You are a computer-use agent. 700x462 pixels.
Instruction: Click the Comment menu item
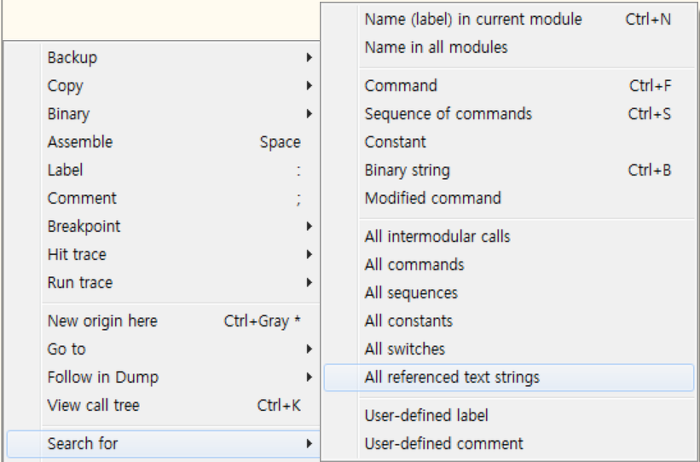163,198
